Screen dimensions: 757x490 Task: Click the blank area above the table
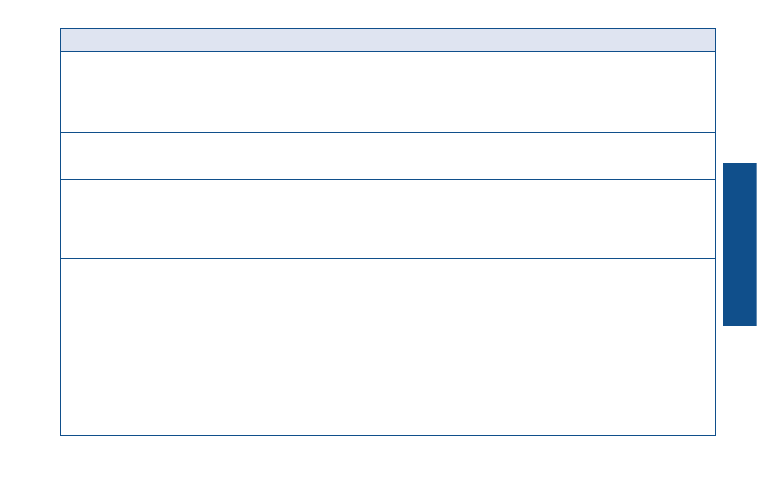pos(388,14)
